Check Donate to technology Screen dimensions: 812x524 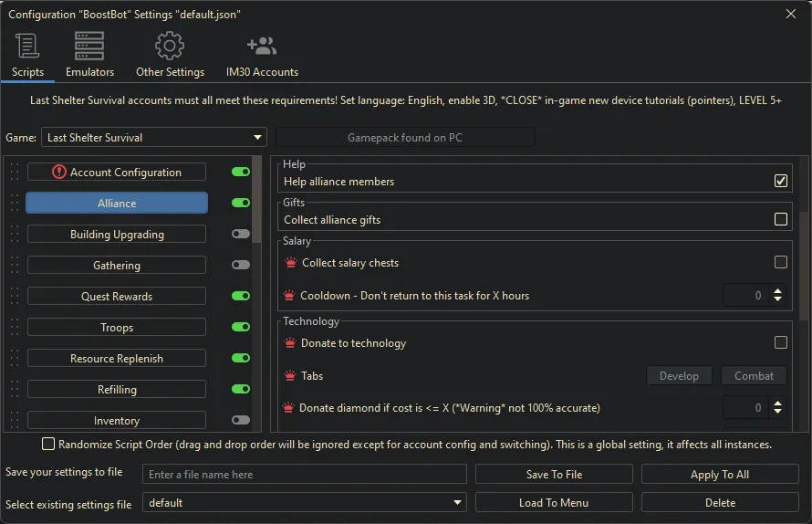click(780, 342)
